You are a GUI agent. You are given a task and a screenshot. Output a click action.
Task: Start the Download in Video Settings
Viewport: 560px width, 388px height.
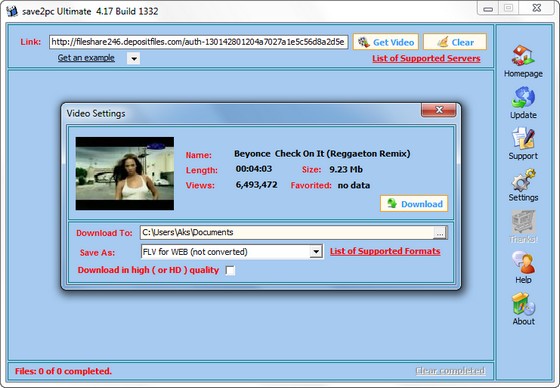(x=414, y=204)
